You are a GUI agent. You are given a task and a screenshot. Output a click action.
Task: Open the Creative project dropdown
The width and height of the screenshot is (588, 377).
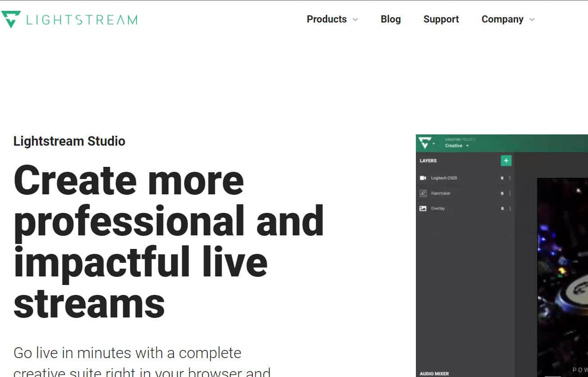457,146
